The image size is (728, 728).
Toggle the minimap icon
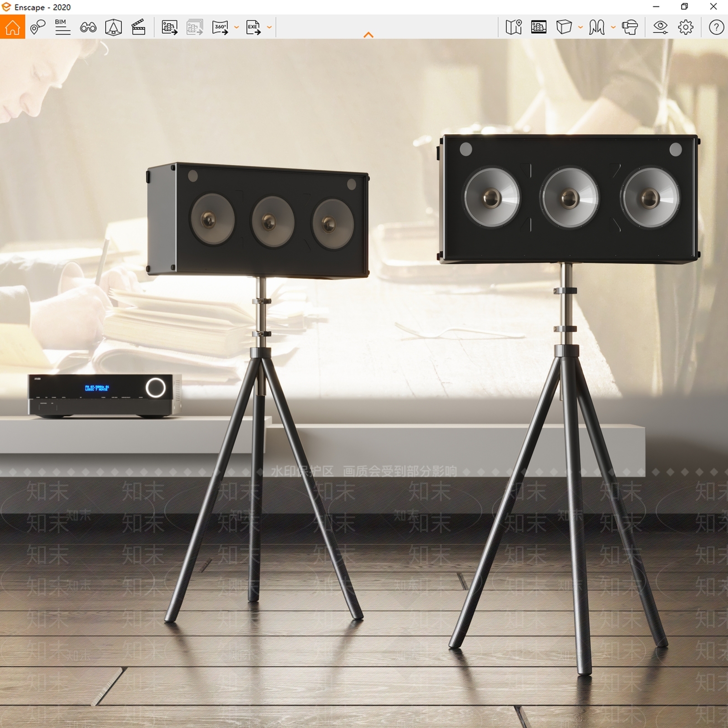point(514,27)
